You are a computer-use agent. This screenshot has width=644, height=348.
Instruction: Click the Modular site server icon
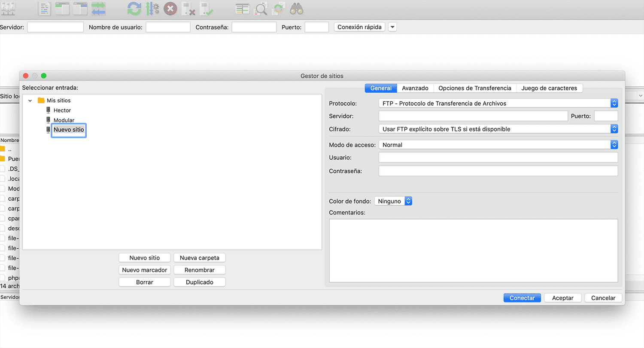pos(49,120)
